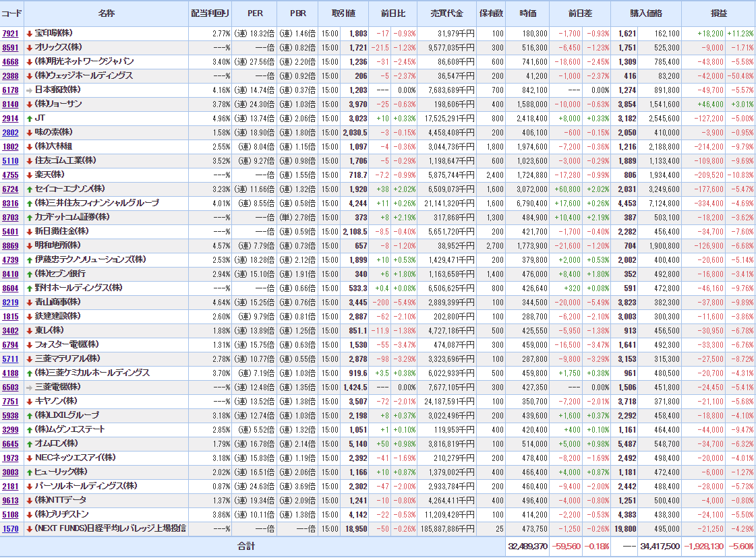Screen dimensions: 756x558
Task: Open stock code link 1570 at the bottom
Action: [11, 528]
